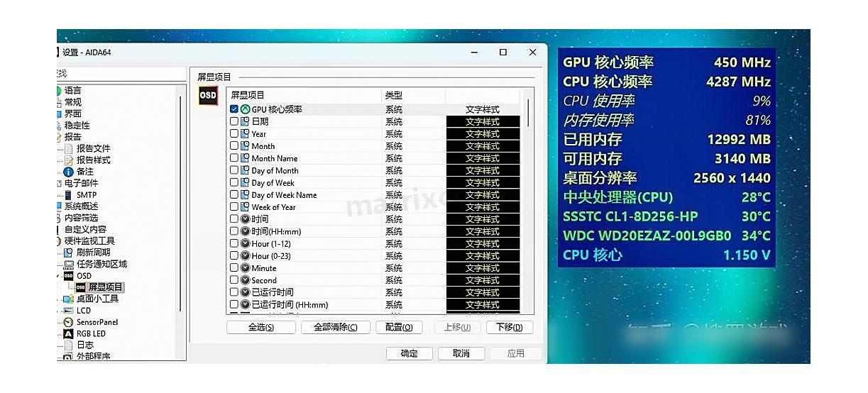Click the Second row clock icon
Image resolution: width=868 pixels, height=393 pixels.
pos(245,280)
